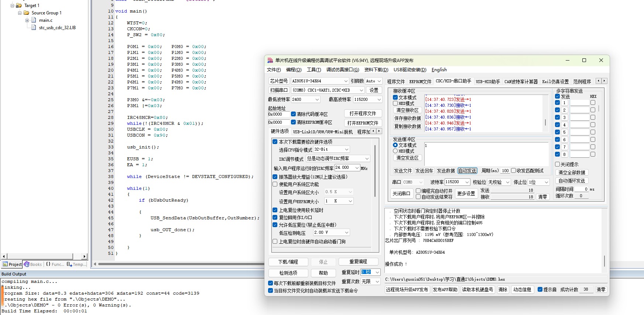Check HEX box for multi-string row 3
Image resolution: width=644 pixels, height=315 pixels.
point(593,117)
